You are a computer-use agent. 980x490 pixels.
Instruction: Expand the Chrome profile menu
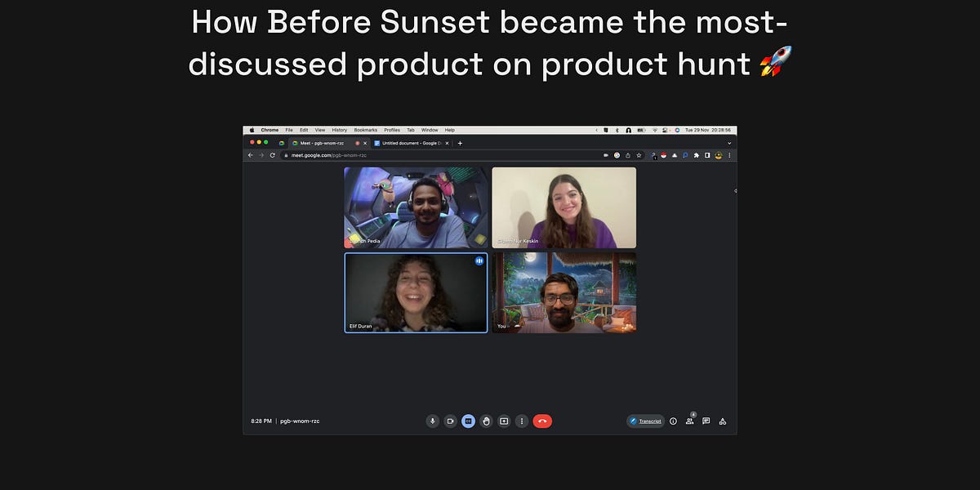coord(719,155)
